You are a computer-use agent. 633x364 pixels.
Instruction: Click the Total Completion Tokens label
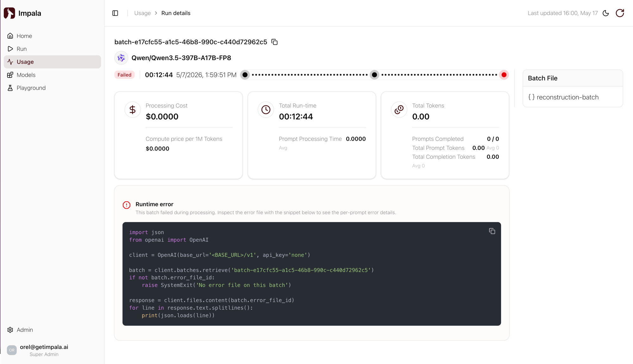coord(444,157)
